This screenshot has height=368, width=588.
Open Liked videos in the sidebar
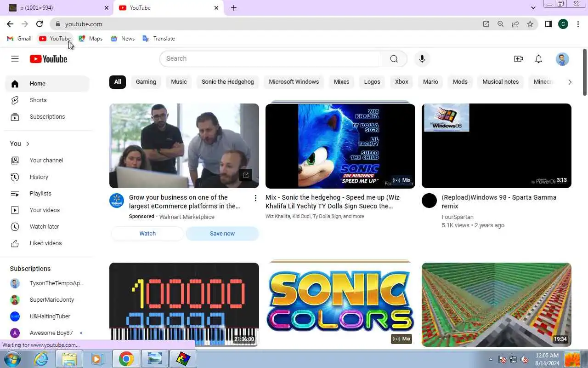click(47, 243)
